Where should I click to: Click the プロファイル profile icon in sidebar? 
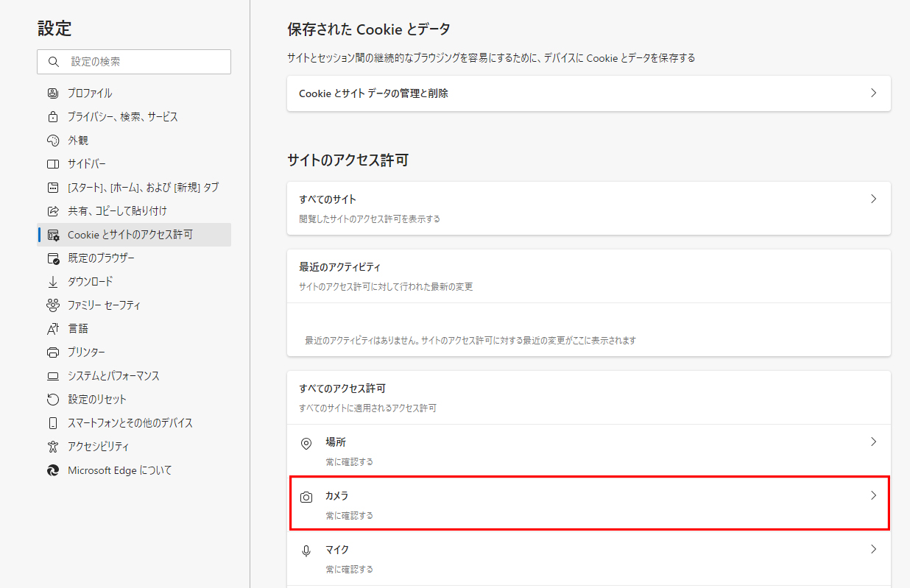52,93
